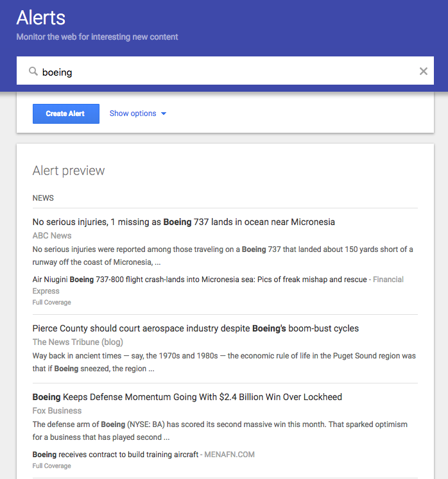Expand the Show options dropdown

[x=133, y=113]
